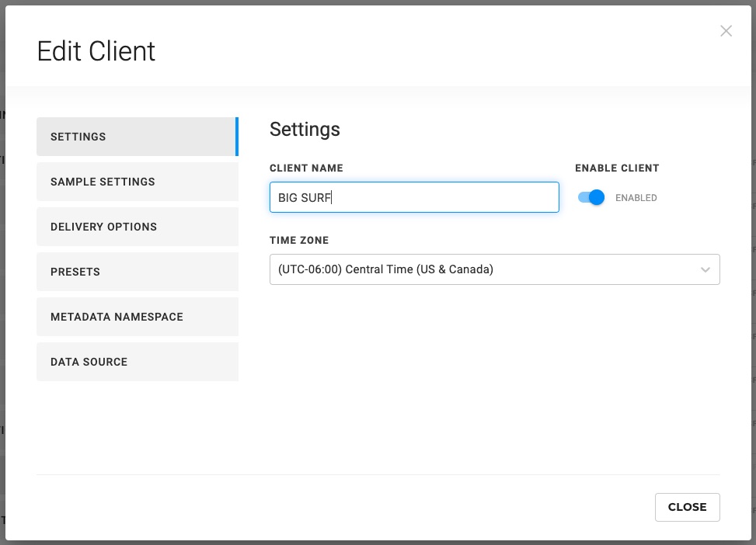Open the Delivery Options tab
This screenshot has width=756, height=545.
[x=137, y=227]
